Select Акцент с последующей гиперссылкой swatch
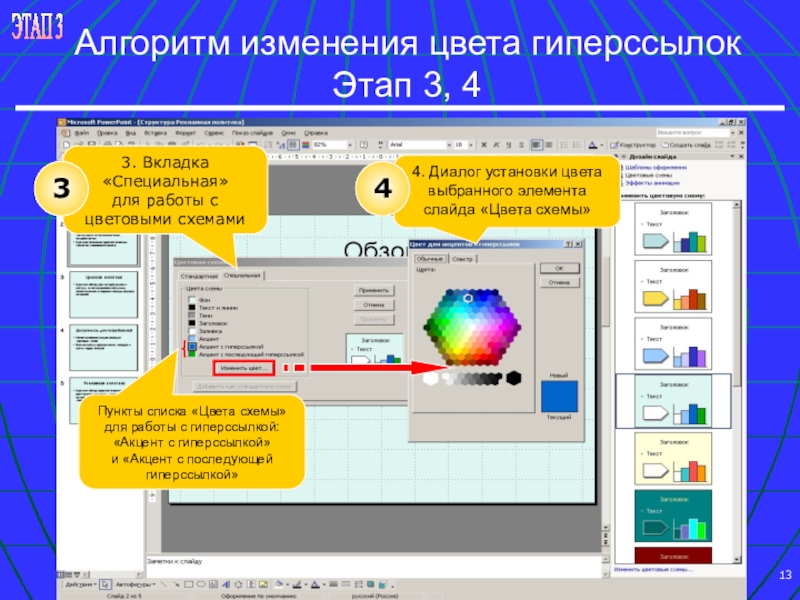 point(192,354)
